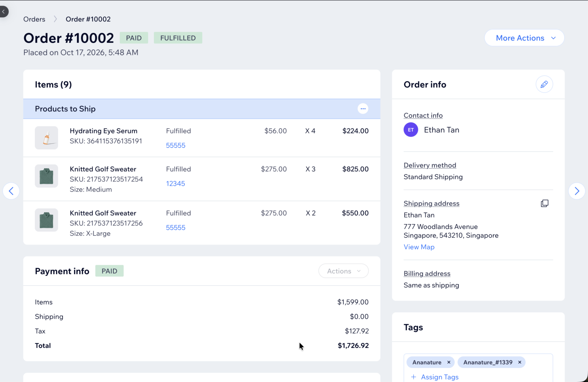This screenshot has width=588, height=382.
Task: Click the total amount $1,726.92
Action: [x=353, y=346]
